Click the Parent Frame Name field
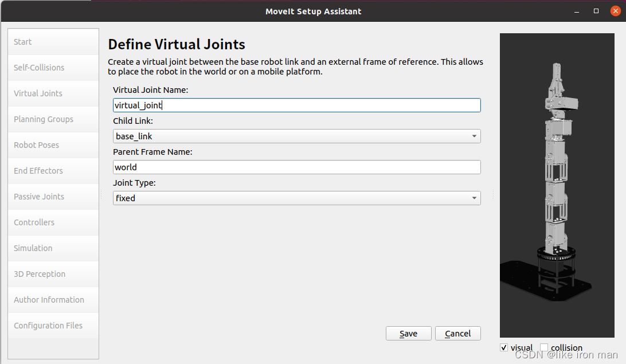 [x=296, y=167]
